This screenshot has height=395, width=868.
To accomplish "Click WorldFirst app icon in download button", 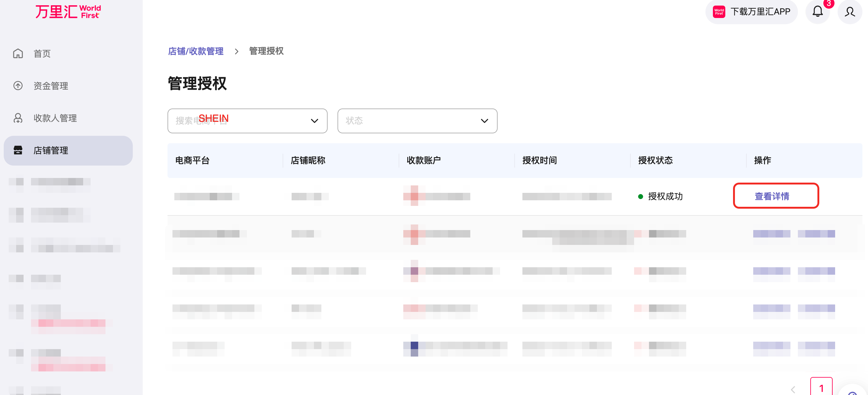I will click(719, 12).
